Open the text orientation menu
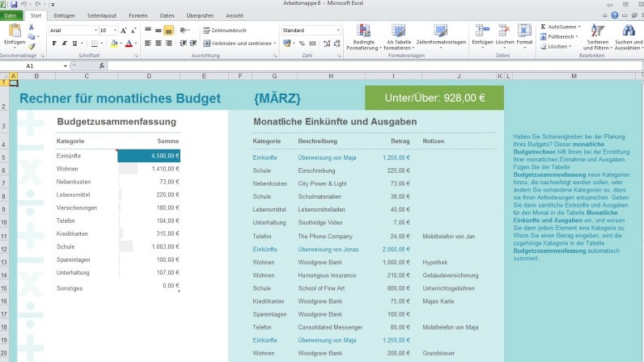Image resolution: width=644 pixels, height=362 pixels. point(184,30)
